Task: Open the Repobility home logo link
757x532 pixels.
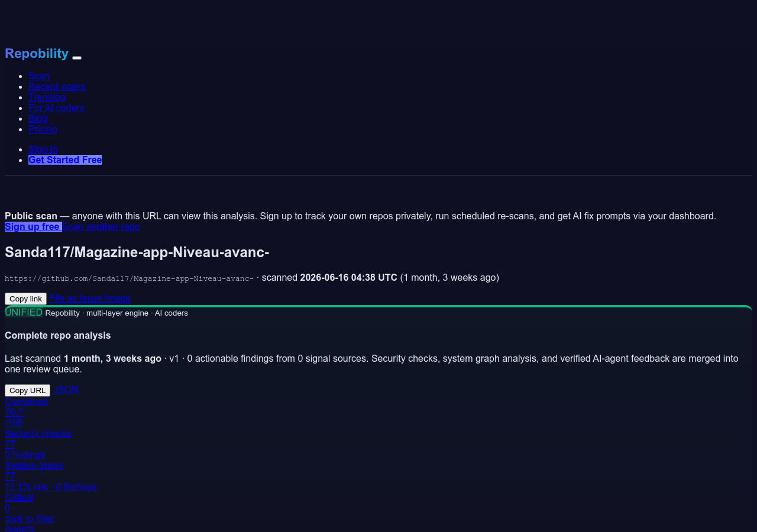Action: [37, 53]
